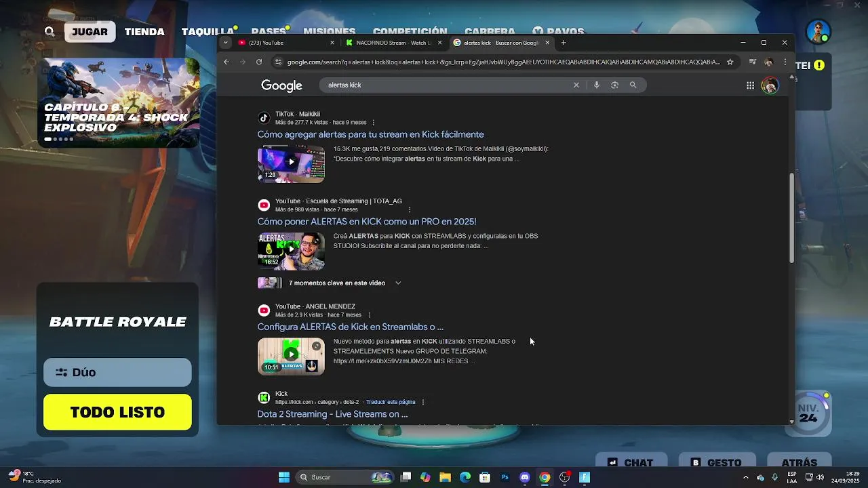Viewport: 868px width, 488px height.
Task: Open more options for ANGEL MENDEZ result
Action: [369, 315]
